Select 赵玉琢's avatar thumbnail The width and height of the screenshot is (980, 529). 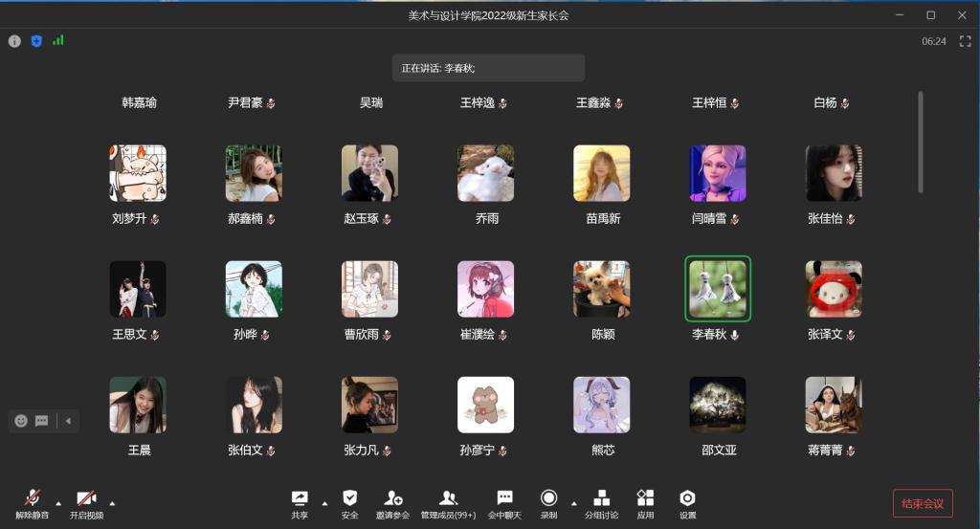(x=369, y=173)
